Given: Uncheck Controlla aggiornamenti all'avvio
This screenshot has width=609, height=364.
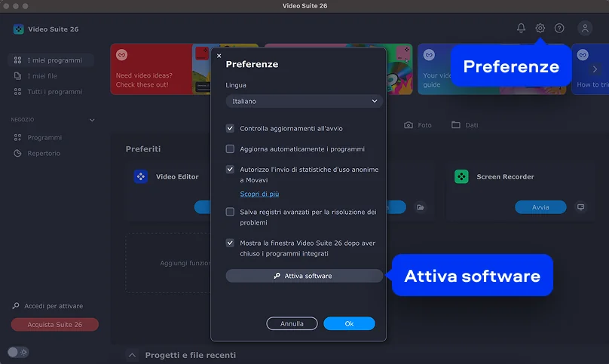Looking at the screenshot, I should click(x=230, y=128).
